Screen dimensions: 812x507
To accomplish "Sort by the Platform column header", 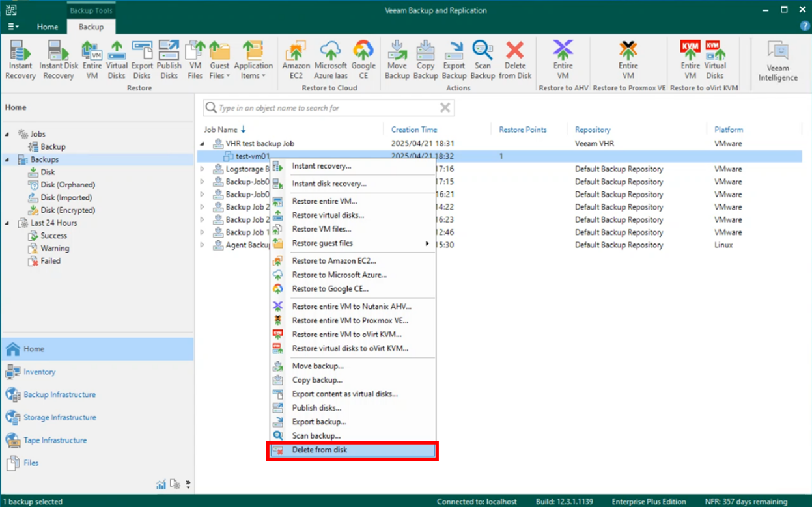I will pyautogui.click(x=729, y=130).
